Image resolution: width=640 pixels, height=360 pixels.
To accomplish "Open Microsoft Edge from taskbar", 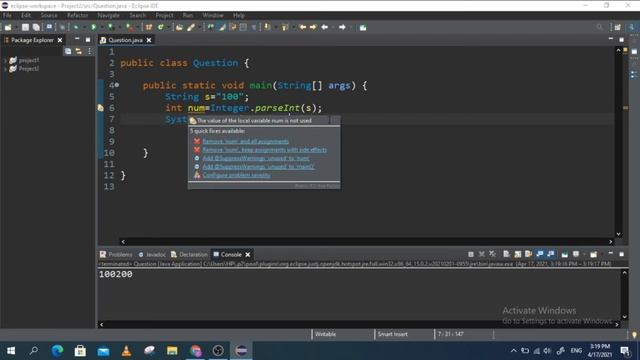I will coord(57,351).
